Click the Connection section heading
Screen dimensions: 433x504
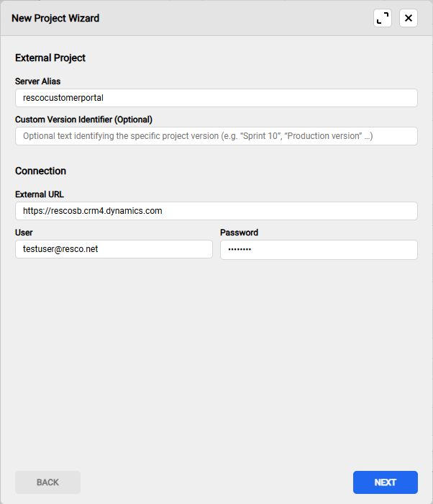(40, 171)
